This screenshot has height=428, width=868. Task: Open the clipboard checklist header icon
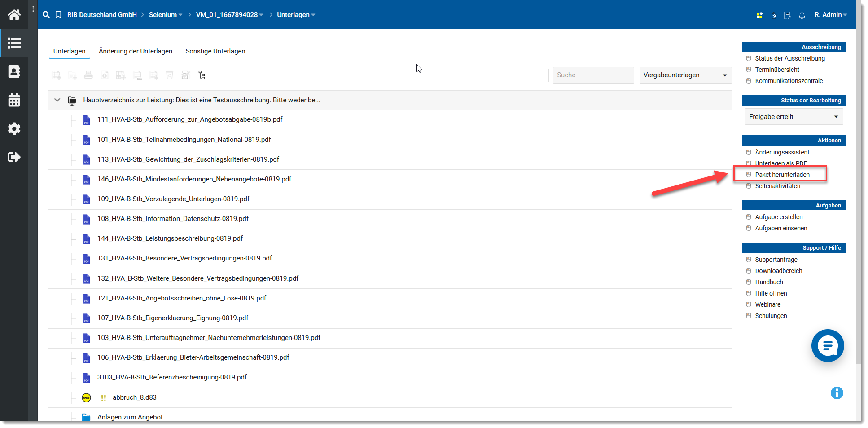pos(774,15)
